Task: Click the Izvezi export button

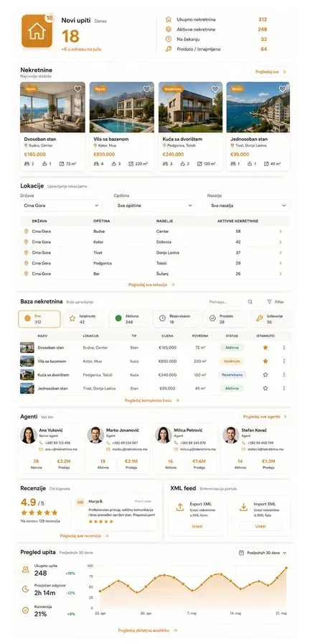Action: coord(197,526)
